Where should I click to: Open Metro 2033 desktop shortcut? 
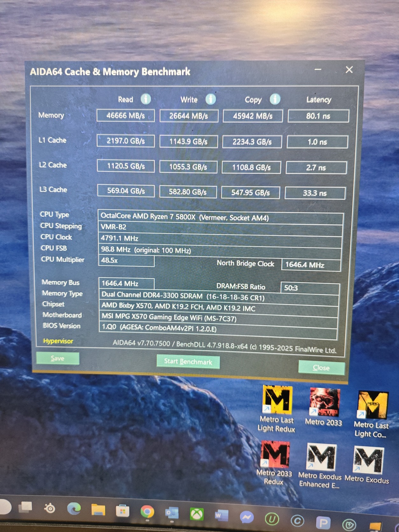[x=324, y=407]
